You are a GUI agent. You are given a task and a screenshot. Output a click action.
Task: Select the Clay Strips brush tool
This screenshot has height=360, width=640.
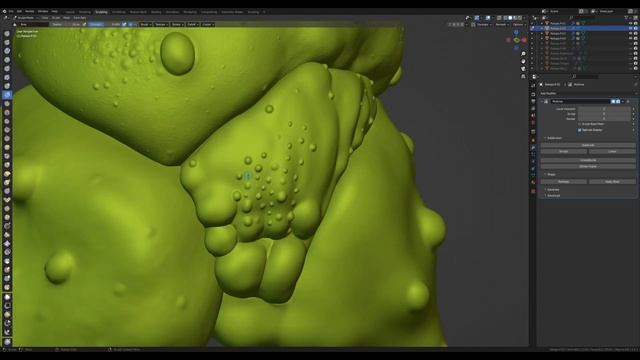(7, 60)
